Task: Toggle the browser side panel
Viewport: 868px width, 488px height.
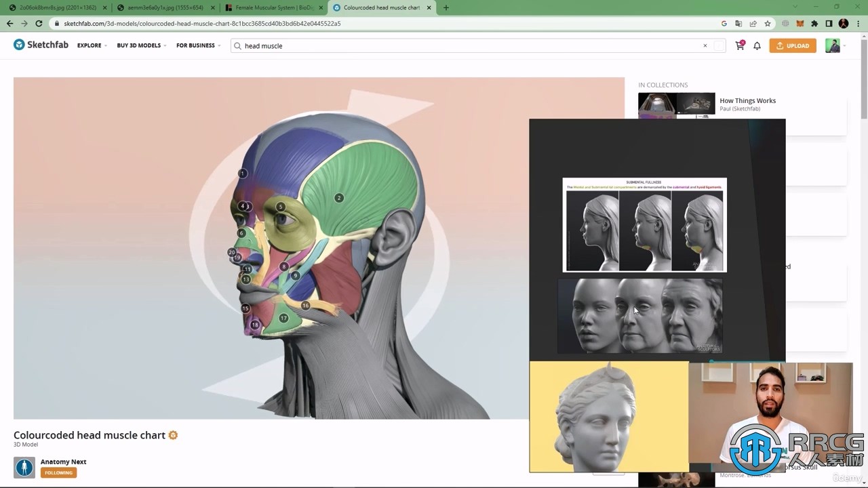Action: coord(829,23)
